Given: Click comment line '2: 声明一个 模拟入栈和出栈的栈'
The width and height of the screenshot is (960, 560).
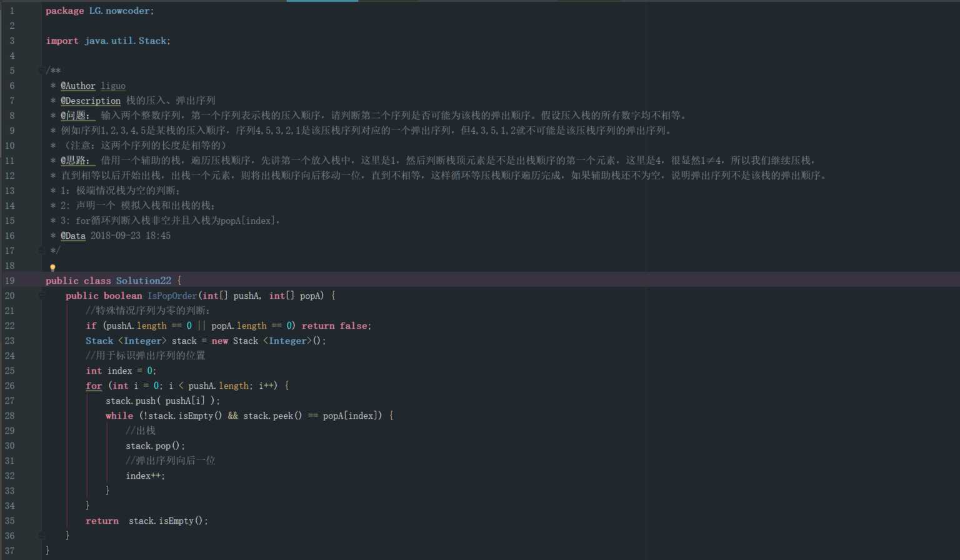Looking at the screenshot, I should pyautogui.click(x=138, y=206).
